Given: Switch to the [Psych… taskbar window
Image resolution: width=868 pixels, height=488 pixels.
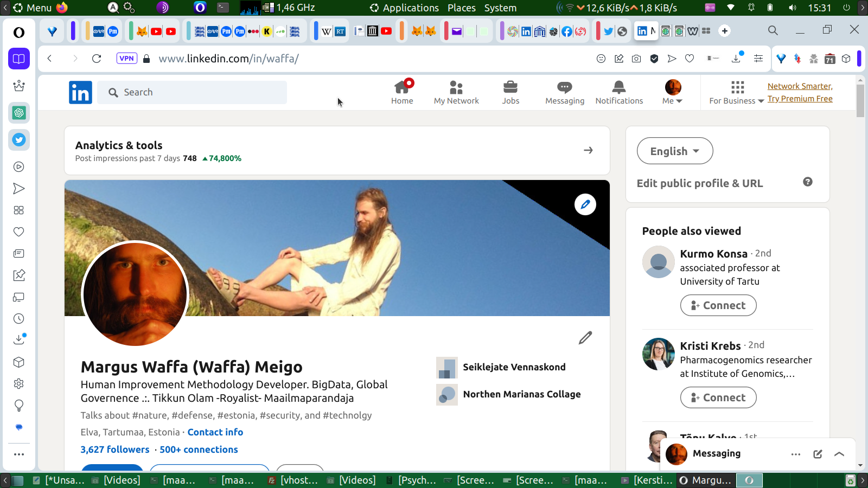Looking at the screenshot, I should click(x=411, y=480).
